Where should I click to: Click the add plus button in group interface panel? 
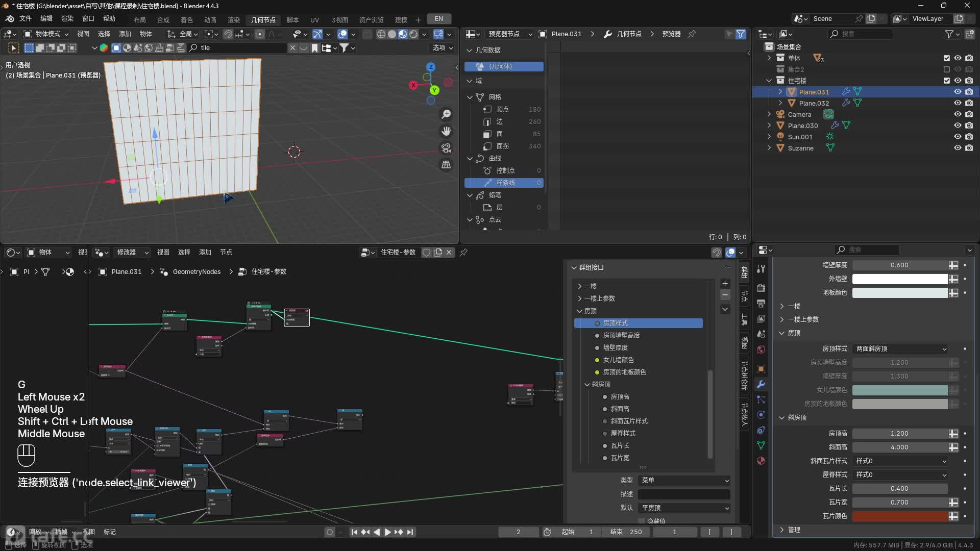[725, 284]
